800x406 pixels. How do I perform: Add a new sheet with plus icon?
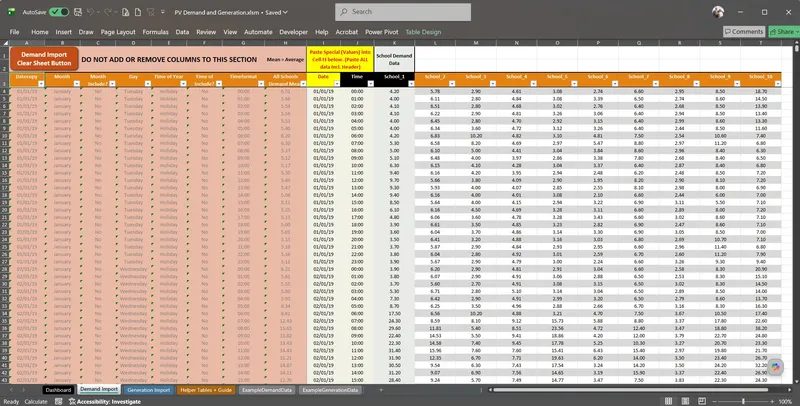[x=381, y=390]
